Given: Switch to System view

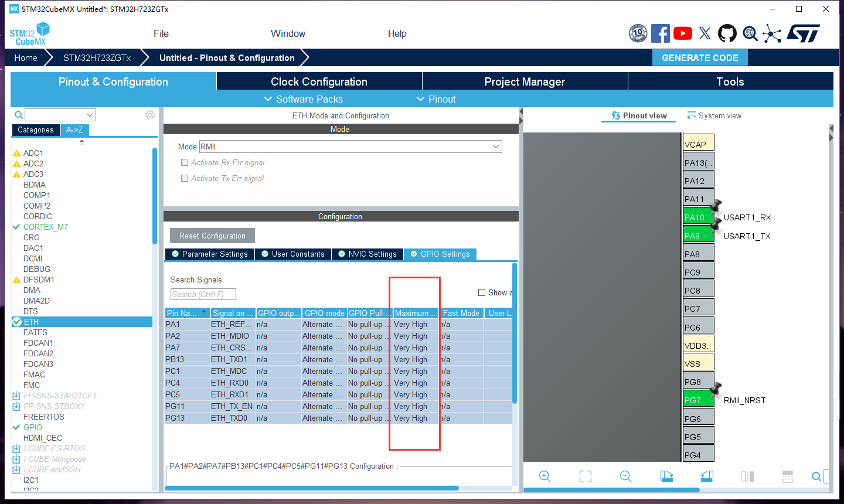Looking at the screenshot, I should pos(714,115).
